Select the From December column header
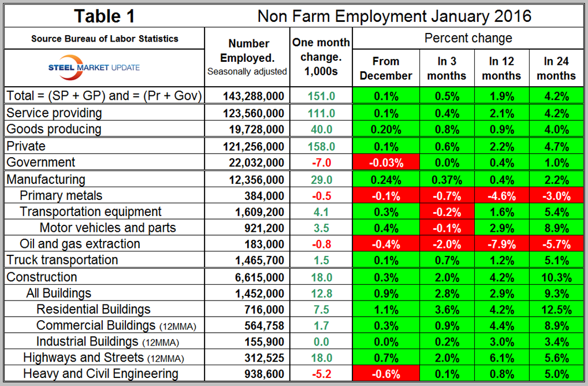588x386 pixels. (x=385, y=68)
